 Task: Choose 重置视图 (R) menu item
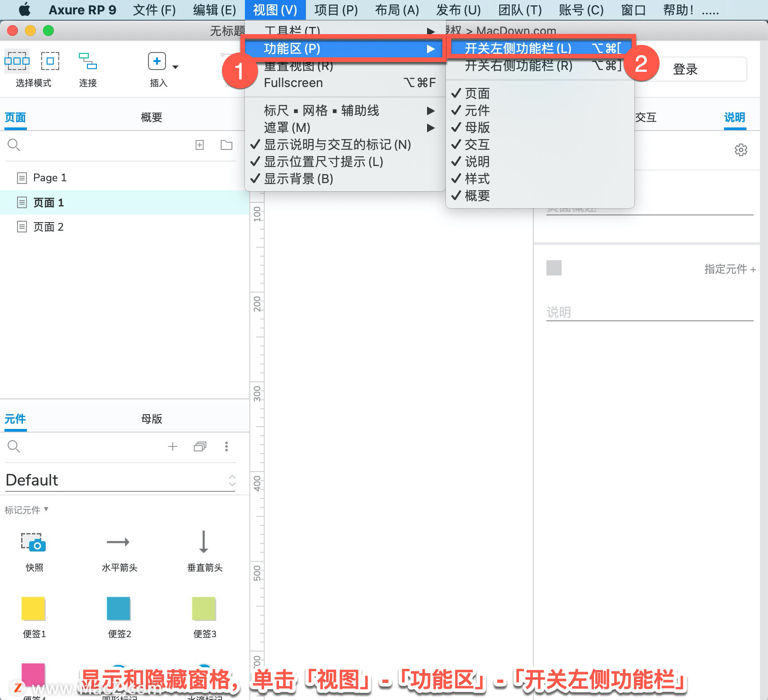[x=345, y=66]
